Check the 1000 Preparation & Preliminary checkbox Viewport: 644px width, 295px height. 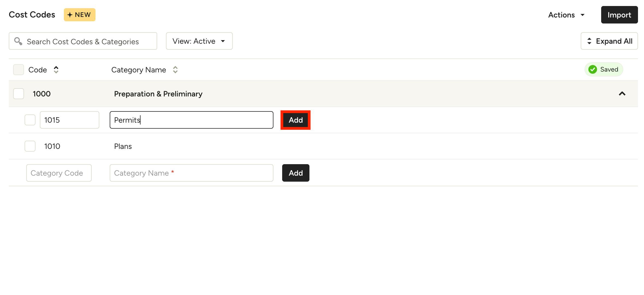[19, 94]
